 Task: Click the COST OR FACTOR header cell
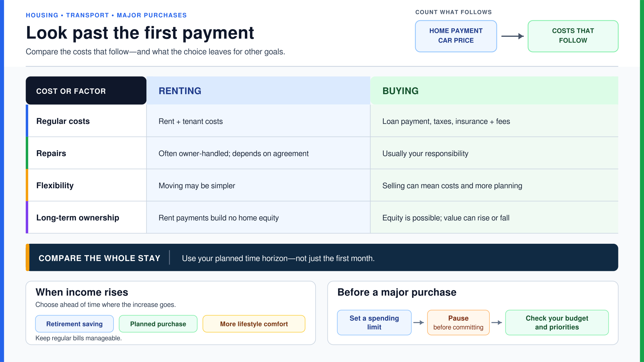coord(86,91)
